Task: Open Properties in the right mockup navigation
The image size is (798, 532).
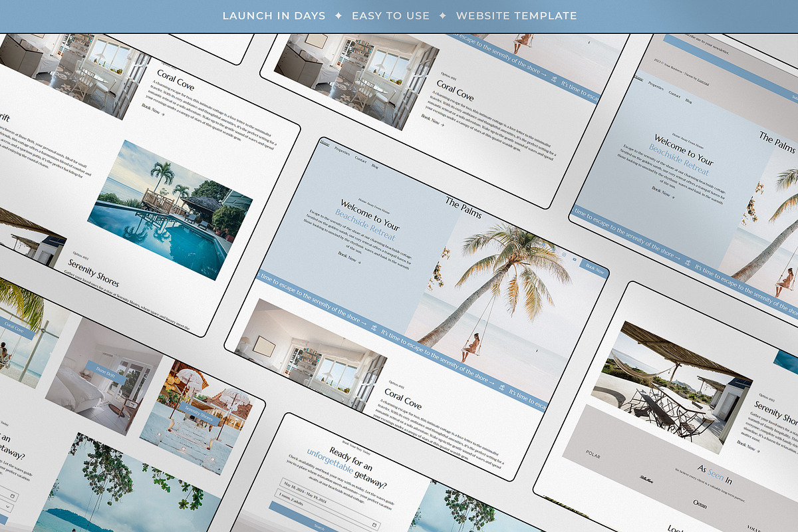Action: (x=656, y=86)
